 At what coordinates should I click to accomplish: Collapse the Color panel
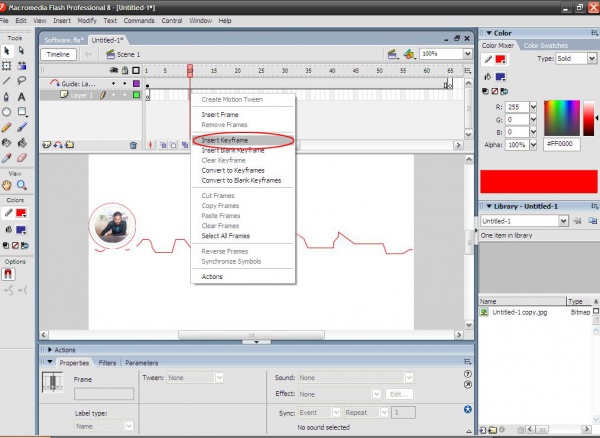[x=489, y=33]
